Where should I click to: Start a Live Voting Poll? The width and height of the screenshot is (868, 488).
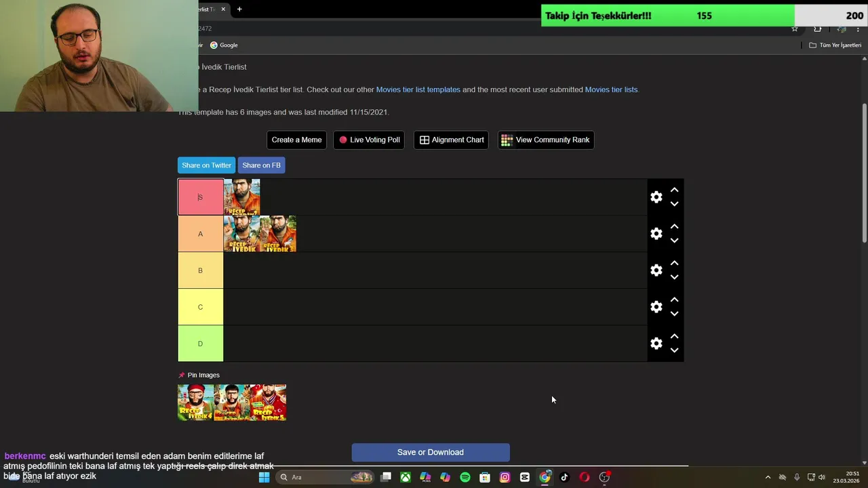pos(369,140)
